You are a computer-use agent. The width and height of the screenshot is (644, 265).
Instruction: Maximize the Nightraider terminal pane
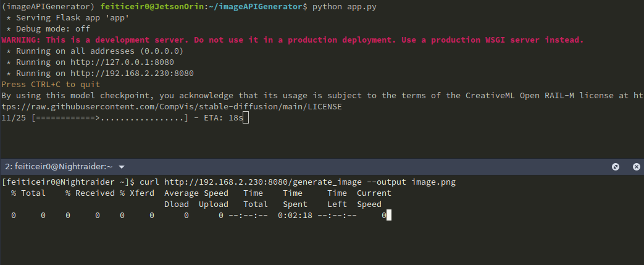[615, 166]
